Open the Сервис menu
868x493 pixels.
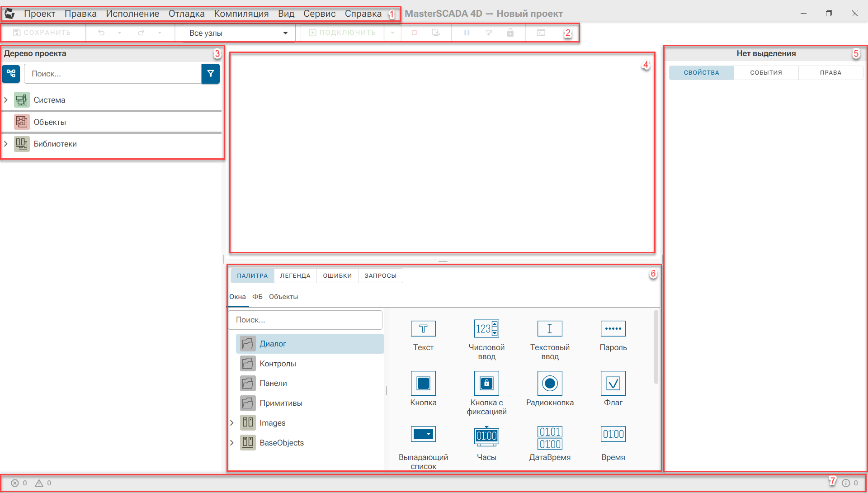(x=320, y=14)
